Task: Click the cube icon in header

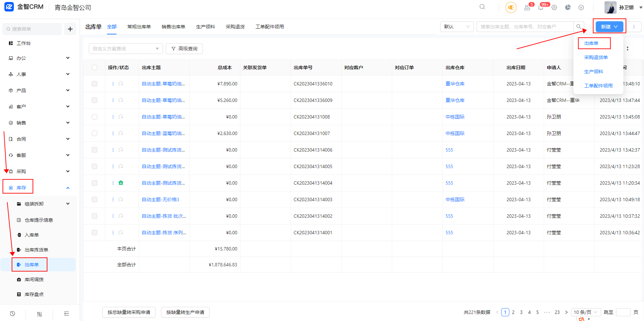Action: pyautogui.click(x=581, y=7)
